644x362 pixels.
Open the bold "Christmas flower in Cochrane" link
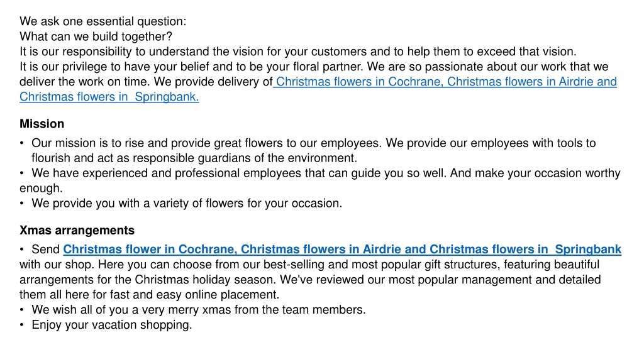[150, 249]
